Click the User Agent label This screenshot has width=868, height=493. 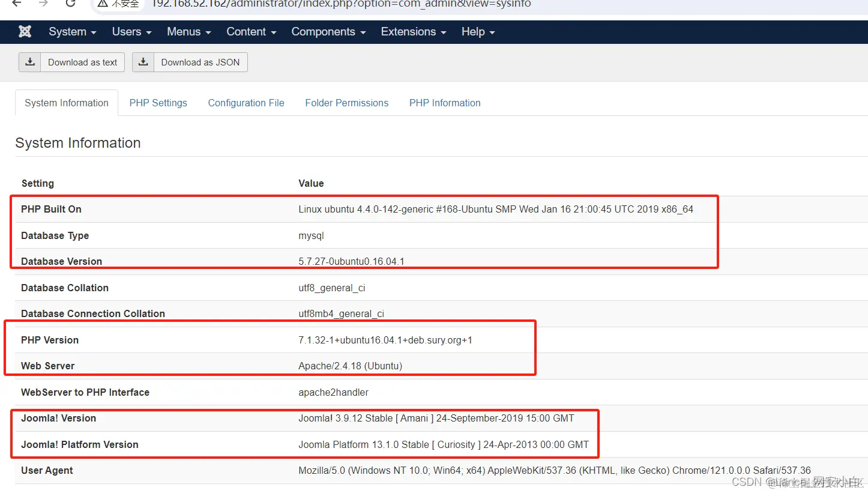47,470
